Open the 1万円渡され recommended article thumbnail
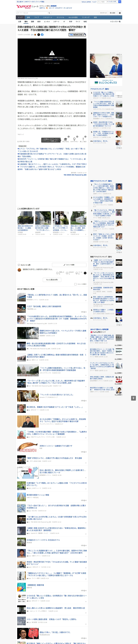The height and width of the screenshot is (644, 138). 61,218
